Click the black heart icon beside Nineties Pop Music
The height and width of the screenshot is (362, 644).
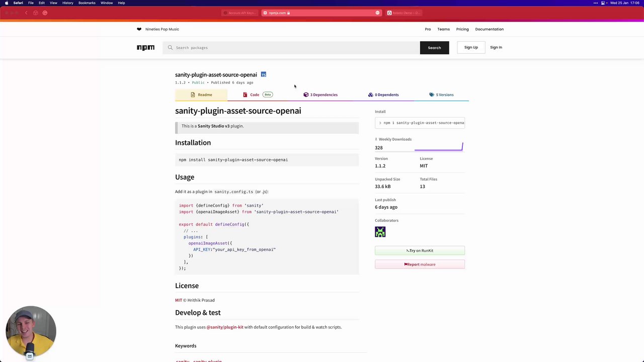(139, 29)
